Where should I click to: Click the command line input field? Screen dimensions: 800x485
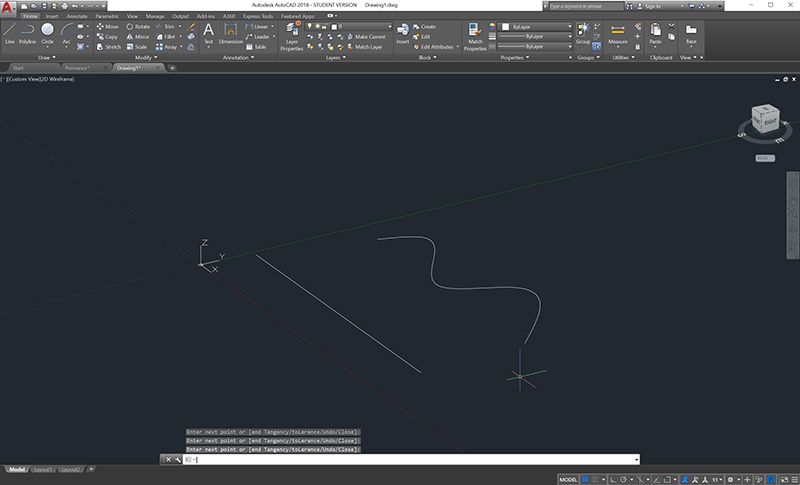click(411, 460)
